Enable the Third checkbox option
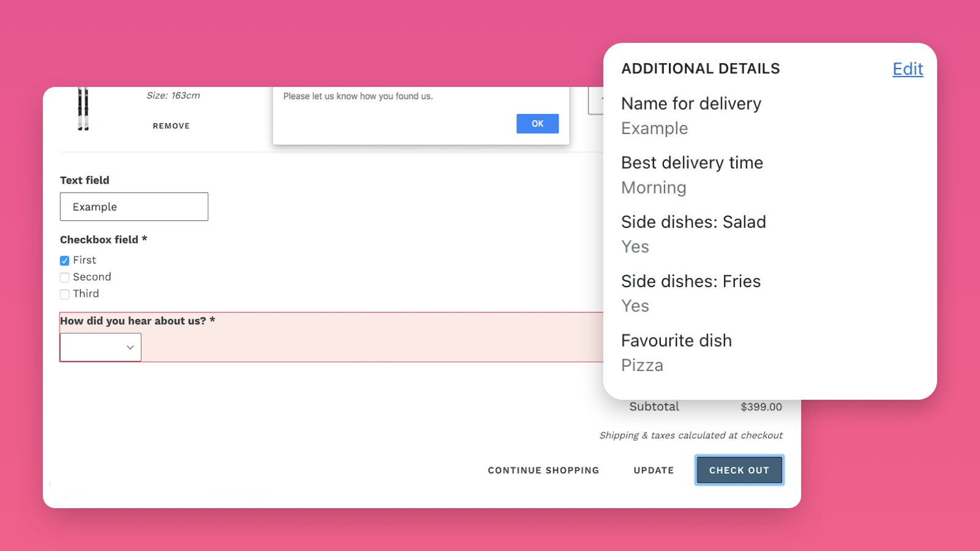The image size is (980, 551). tap(64, 294)
